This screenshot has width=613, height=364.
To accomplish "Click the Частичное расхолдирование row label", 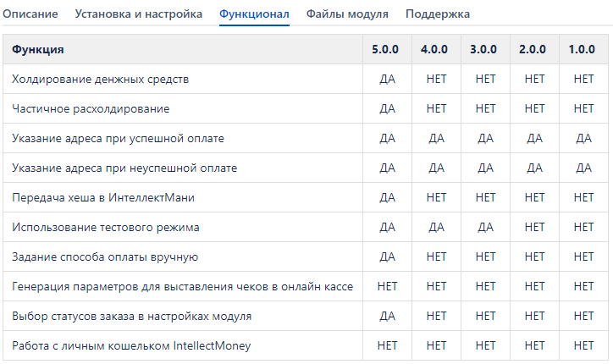I will click(91, 109).
